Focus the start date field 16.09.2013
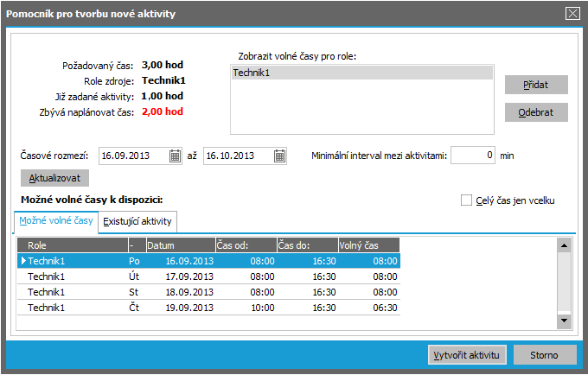The height and width of the screenshot is (375, 588). (133, 156)
